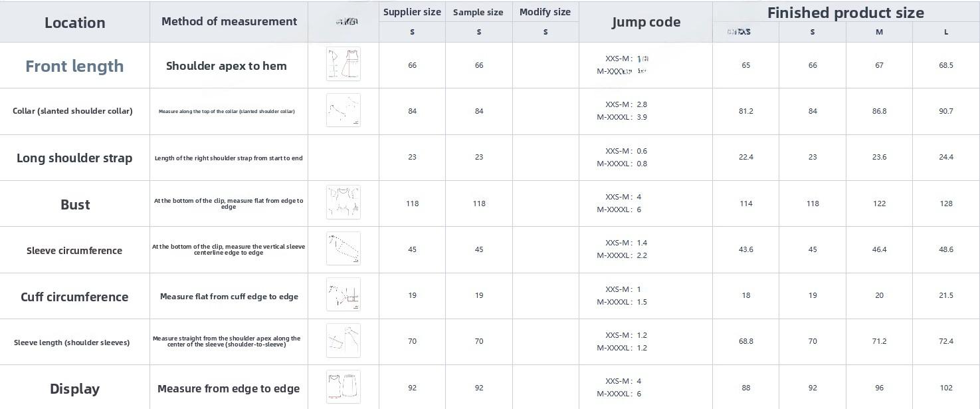
Task: Open the Collar measurement diagram thumbnail
Action: coord(343,110)
